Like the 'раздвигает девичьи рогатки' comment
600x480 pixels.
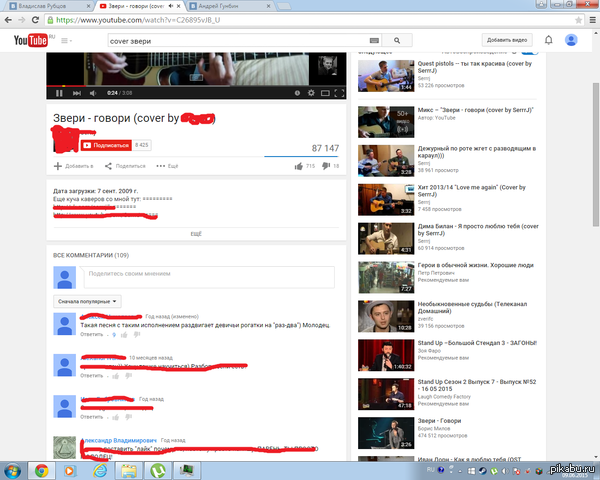[124, 335]
